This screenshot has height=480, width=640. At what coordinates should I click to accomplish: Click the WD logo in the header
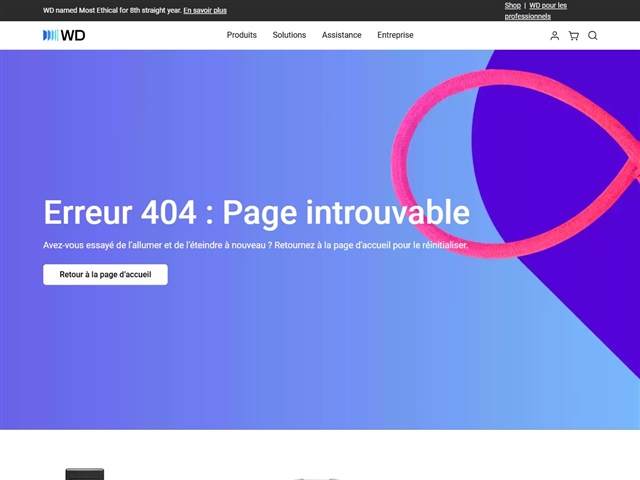coord(65,35)
